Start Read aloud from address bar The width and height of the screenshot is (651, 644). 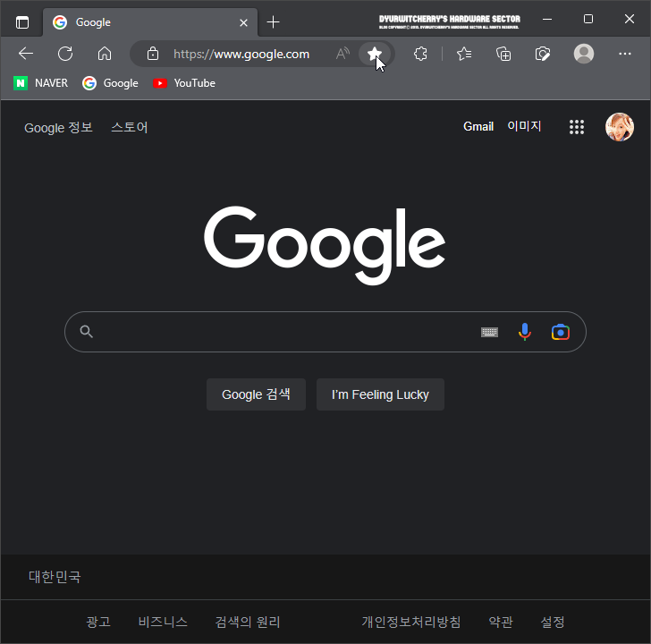tap(342, 54)
